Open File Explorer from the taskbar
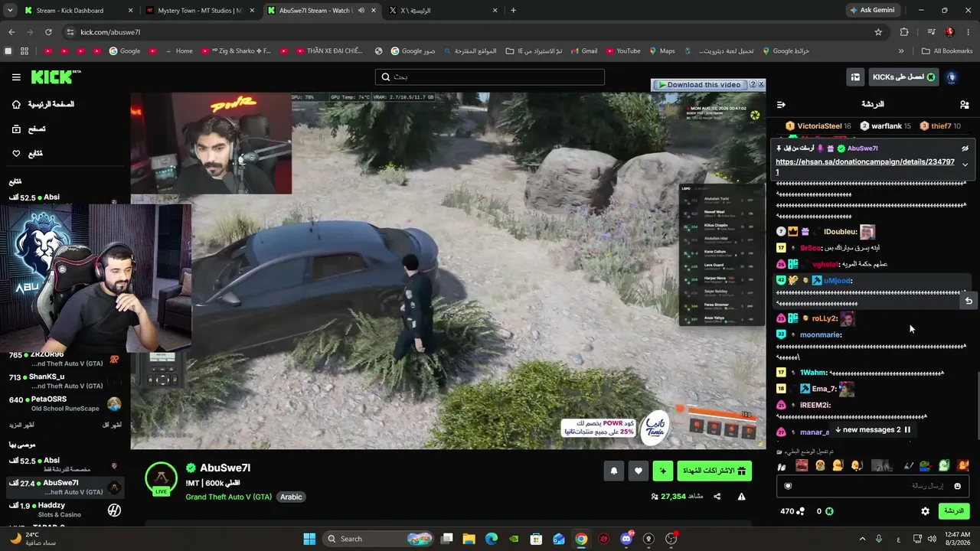This screenshot has width=980, height=551. [469, 539]
